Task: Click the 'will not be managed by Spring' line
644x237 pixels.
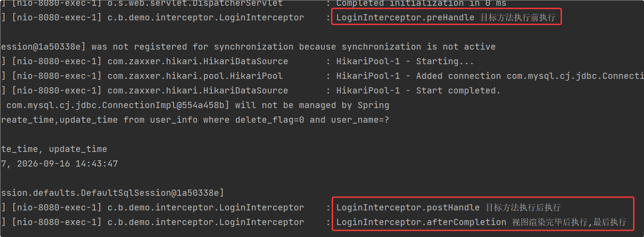Action: (x=197, y=105)
